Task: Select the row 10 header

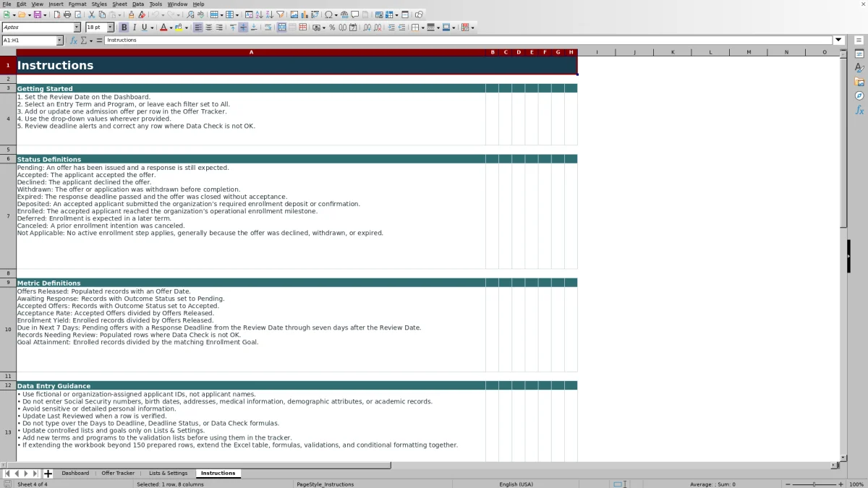Action: point(8,328)
